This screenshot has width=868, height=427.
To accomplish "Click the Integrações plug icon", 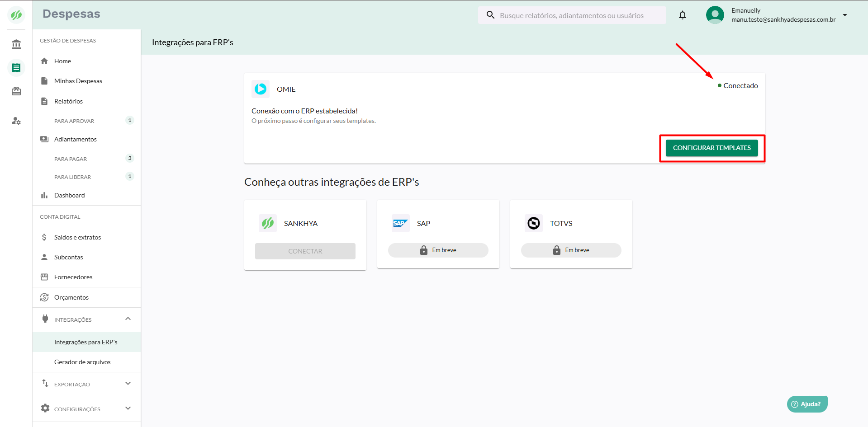I will point(45,319).
